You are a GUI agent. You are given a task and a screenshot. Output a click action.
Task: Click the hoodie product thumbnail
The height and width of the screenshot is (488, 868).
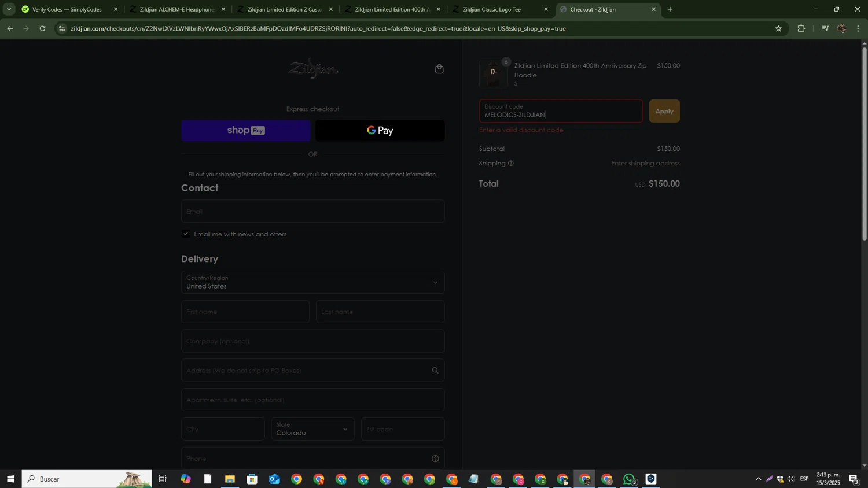(494, 74)
